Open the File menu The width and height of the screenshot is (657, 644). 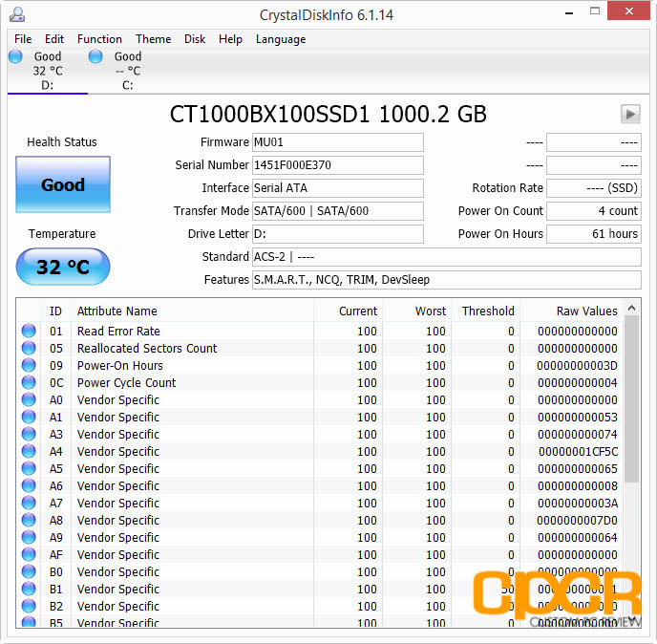click(x=23, y=39)
